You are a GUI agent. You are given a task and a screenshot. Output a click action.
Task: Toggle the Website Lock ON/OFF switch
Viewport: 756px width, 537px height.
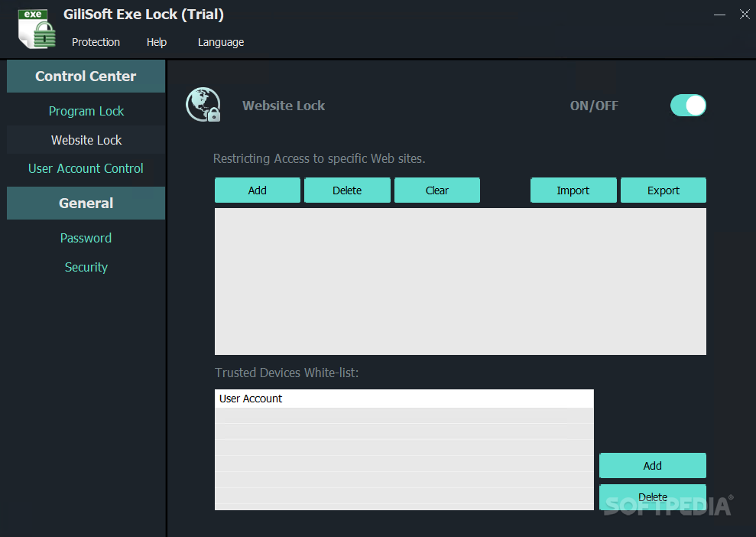(x=688, y=105)
